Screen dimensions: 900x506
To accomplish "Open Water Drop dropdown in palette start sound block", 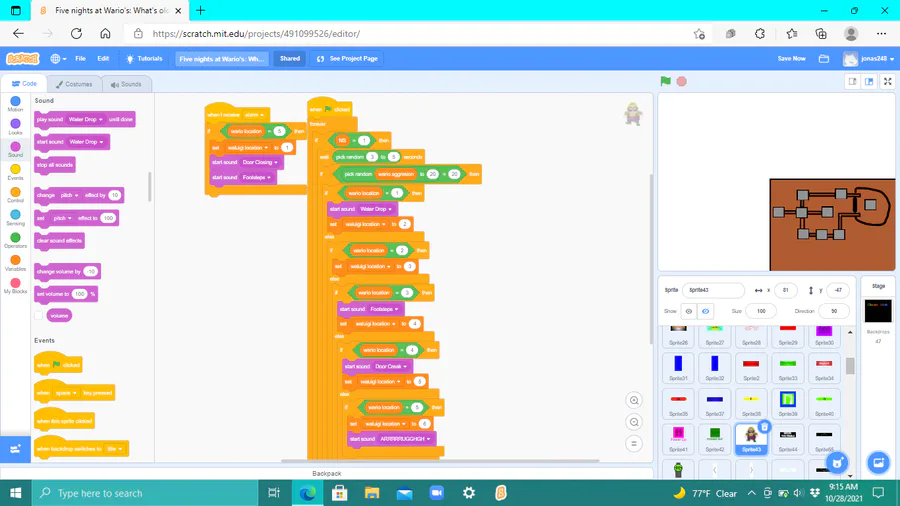I will click(87, 142).
